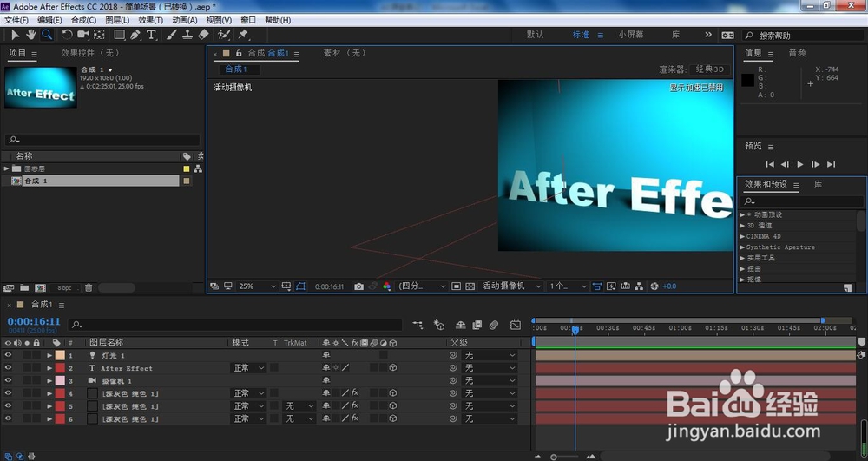This screenshot has width=868, height=461.
Task: Select the Rotation tool
Action: (67, 35)
